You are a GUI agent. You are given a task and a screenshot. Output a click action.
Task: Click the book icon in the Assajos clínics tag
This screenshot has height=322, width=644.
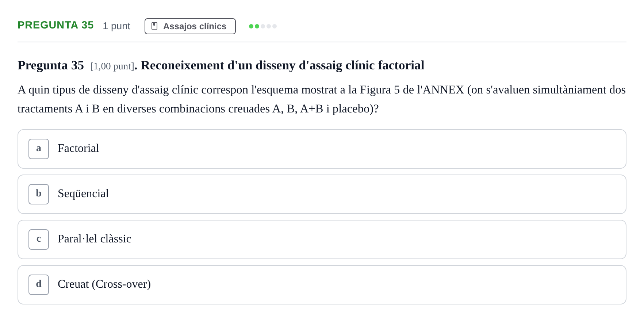tap(154, 26)
